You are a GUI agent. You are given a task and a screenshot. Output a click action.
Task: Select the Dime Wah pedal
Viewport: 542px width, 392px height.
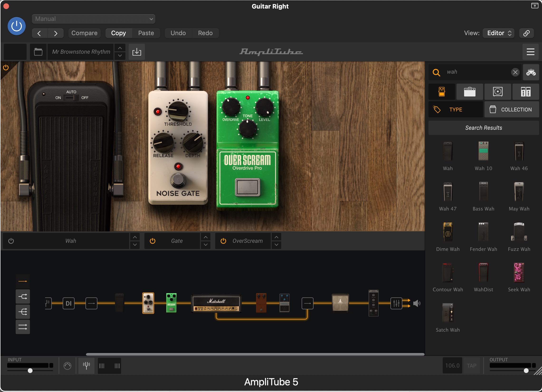coord(448,237)
